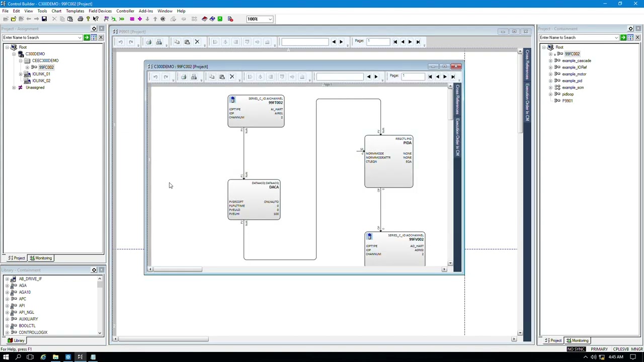
Task: Click the print icon in C300DEMO chart window
Action: (x=184, y=77)
